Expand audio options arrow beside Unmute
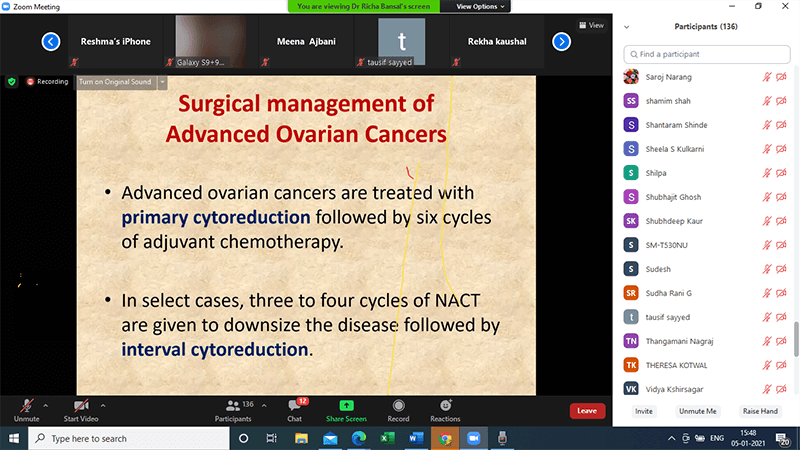 pyautogui.click(x=46, y=405)
